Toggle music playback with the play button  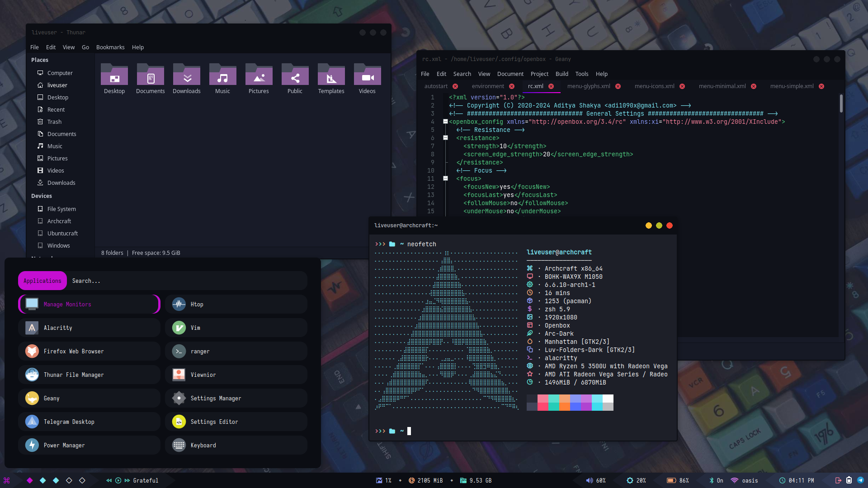(x=118, y=480)
